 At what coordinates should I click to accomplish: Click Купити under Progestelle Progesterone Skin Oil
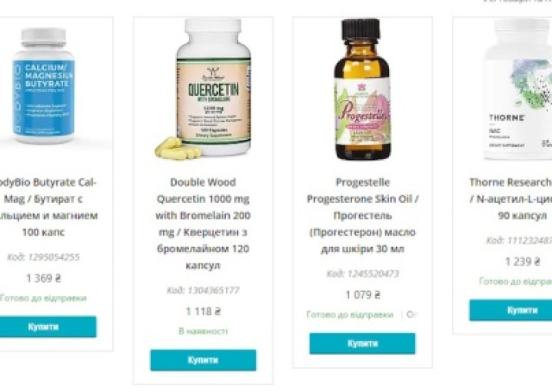click(362, 344)
